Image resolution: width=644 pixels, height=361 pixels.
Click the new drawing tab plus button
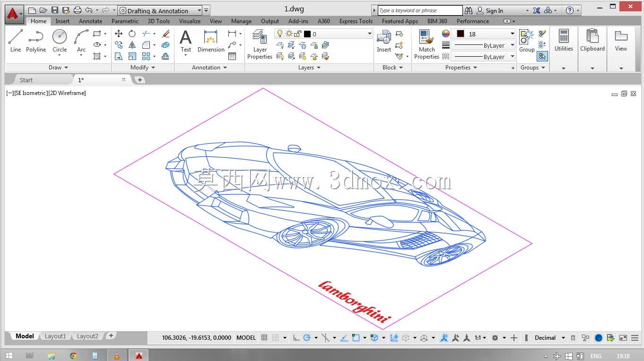point(140,80)
